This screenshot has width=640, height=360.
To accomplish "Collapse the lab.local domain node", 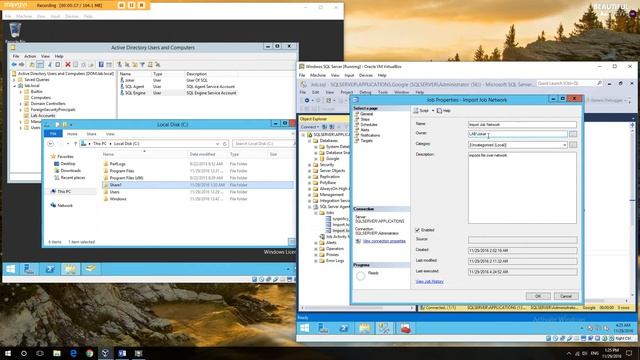I will [x=14, y=86].
